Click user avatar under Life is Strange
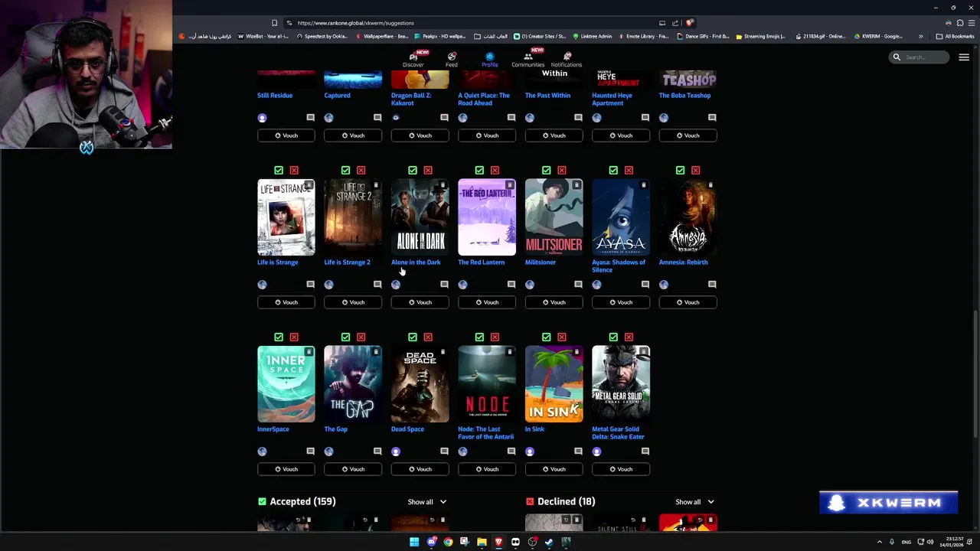The height and width of the screenshot is (551, 980). click(262, 285)
